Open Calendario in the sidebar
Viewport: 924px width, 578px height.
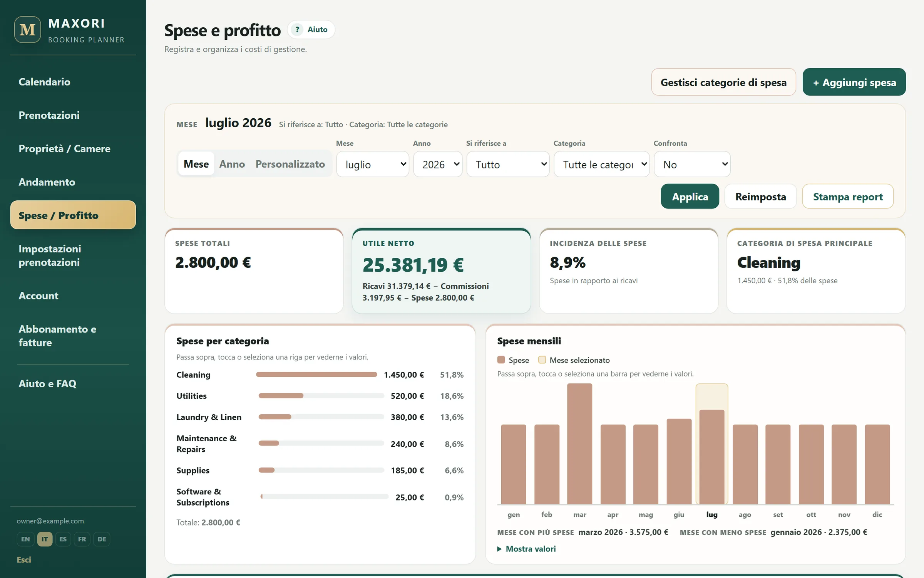click(x=45, y=82)
